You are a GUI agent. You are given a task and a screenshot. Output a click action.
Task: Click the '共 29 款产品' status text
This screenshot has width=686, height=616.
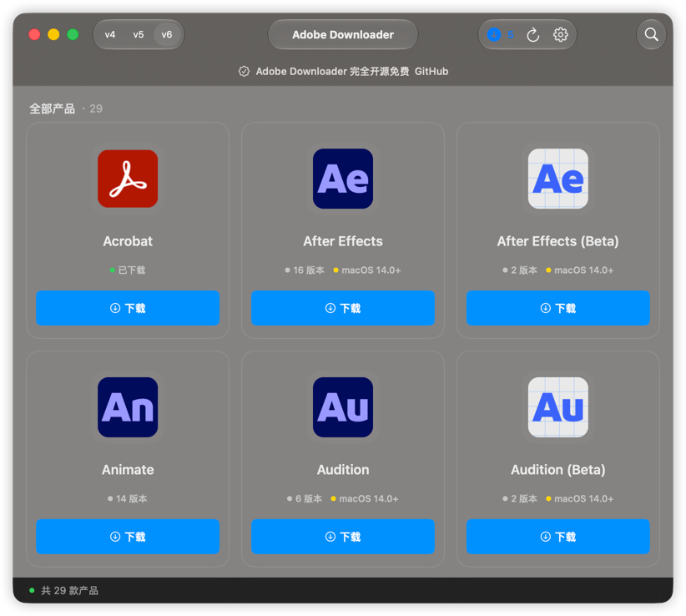pos(69,591)
